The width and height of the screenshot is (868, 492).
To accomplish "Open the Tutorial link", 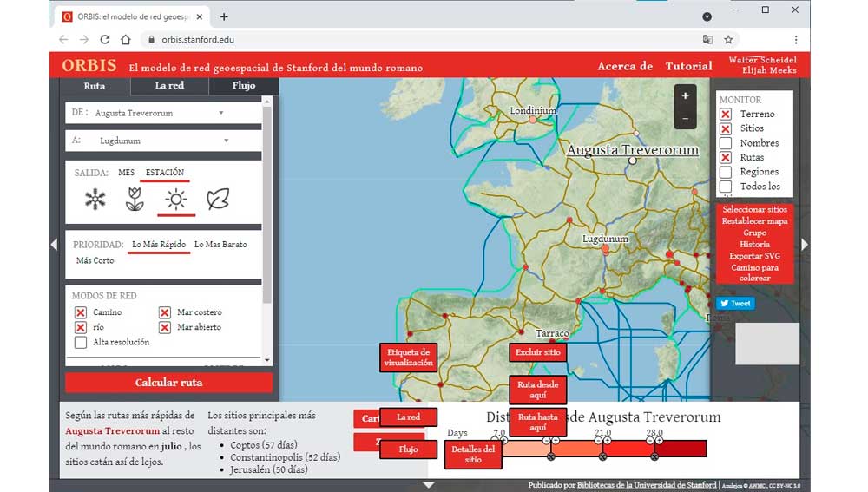I will click(688, 67).
